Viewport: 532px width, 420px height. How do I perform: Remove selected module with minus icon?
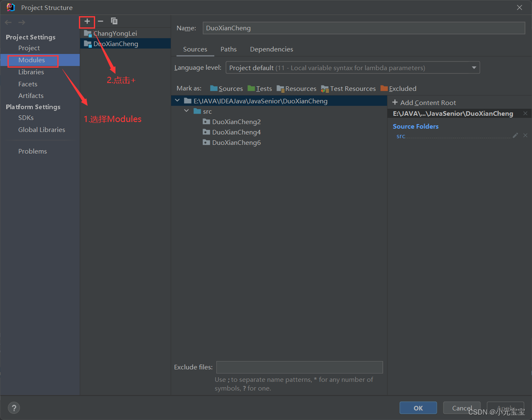click(101, 21)
